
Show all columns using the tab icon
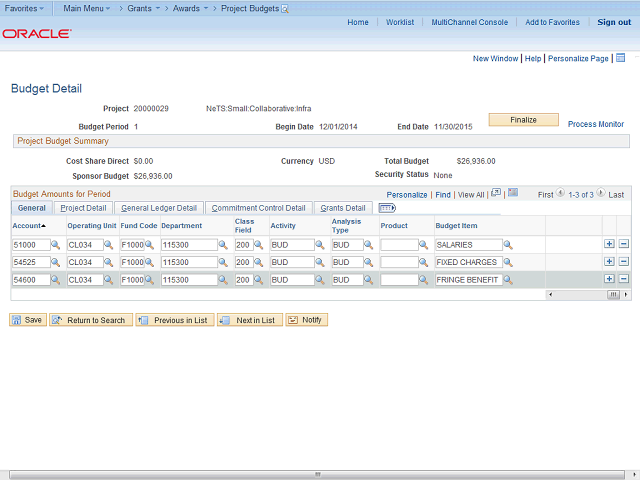coord(387,208)
